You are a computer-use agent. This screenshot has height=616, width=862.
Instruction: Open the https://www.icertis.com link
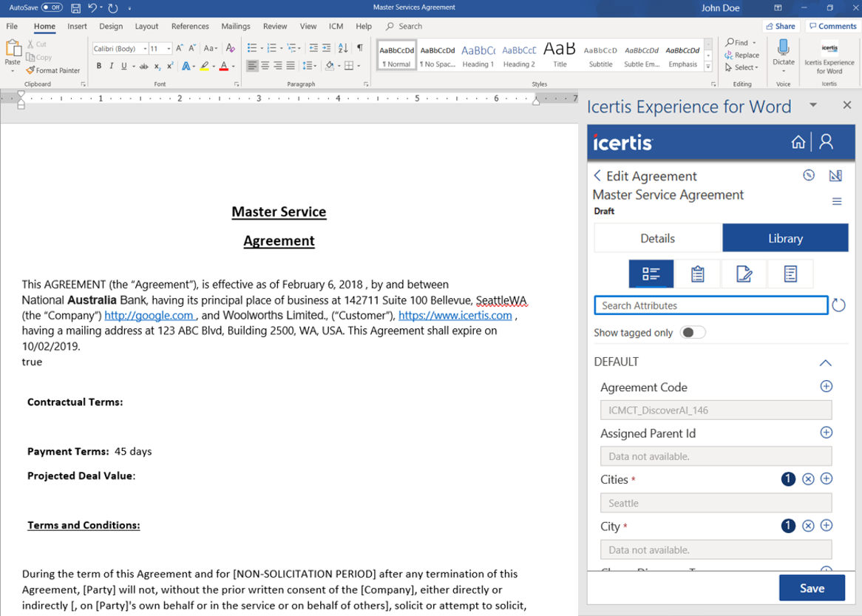pyautogui.click(x=455, y=315)
